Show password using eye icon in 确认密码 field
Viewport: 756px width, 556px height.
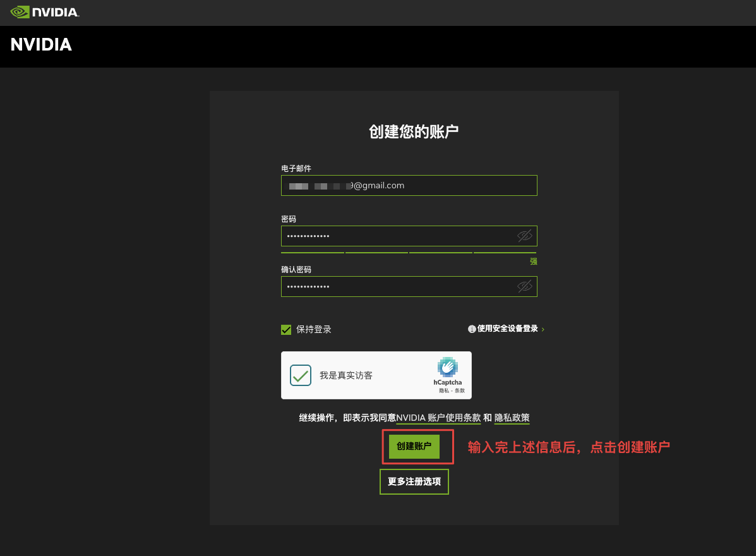(525, 286)
